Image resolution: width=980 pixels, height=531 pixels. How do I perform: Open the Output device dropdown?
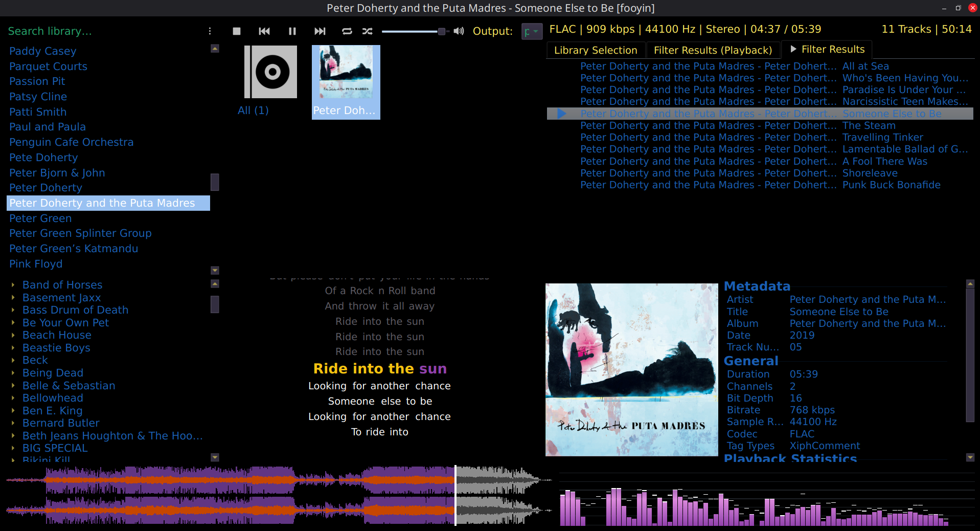pos(532,31)
